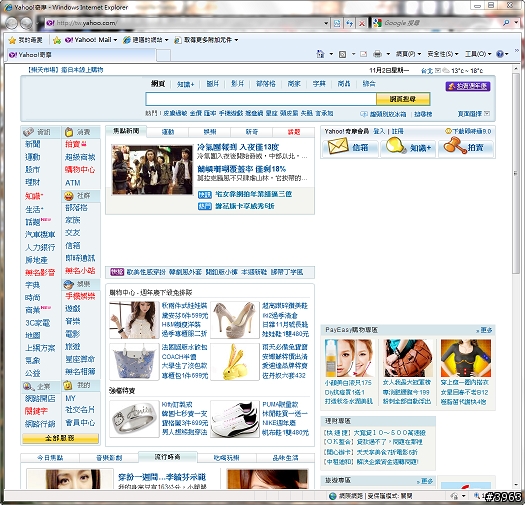
Task: Open the 網頁(P) Page menu
Action: [408, 54]
